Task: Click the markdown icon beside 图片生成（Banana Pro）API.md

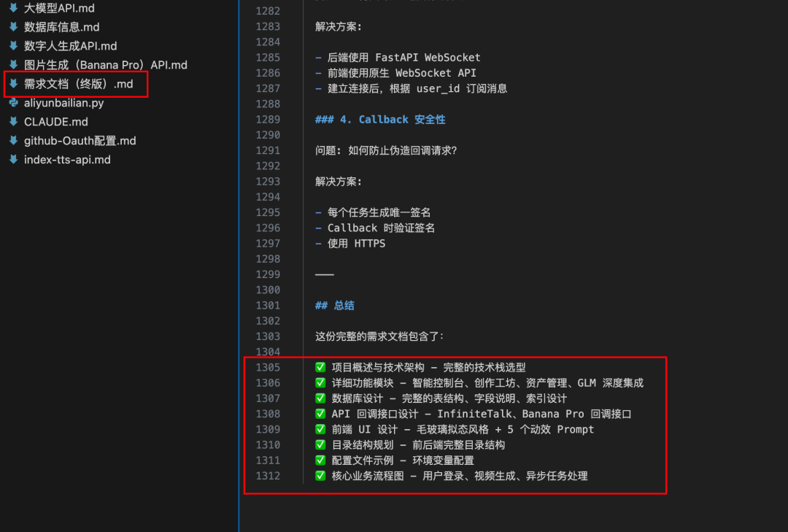Action: [x=14, y=65]
